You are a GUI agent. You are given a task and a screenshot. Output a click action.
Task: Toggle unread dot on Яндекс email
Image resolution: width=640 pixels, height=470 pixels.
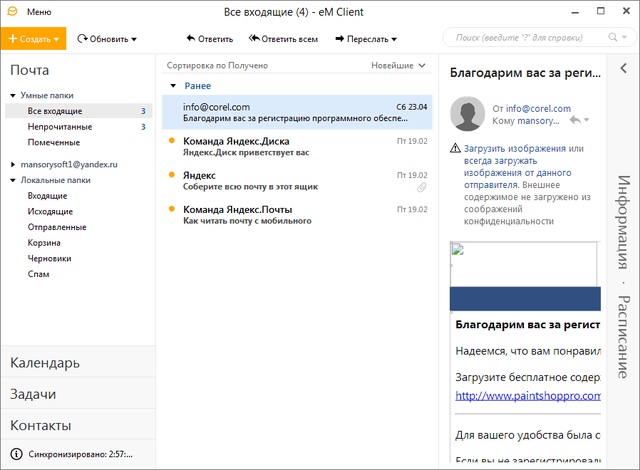click(172, 175)
